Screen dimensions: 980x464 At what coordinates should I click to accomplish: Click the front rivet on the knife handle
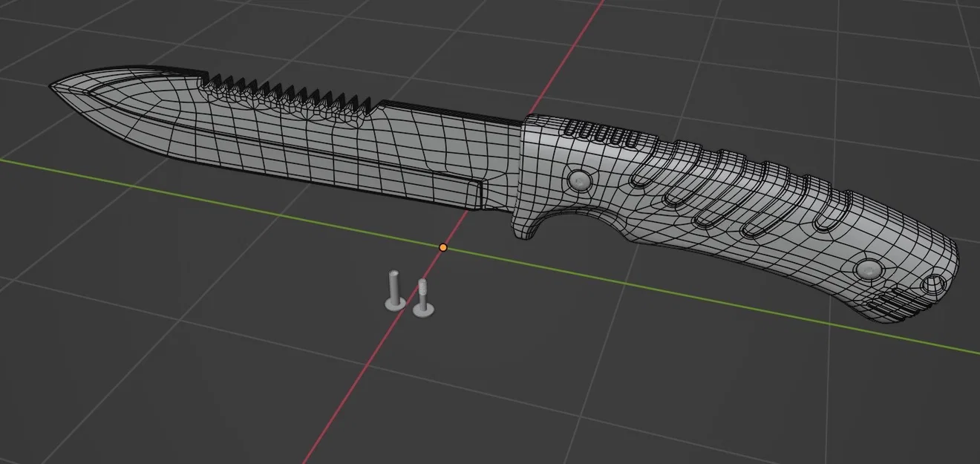coord(578,180)
